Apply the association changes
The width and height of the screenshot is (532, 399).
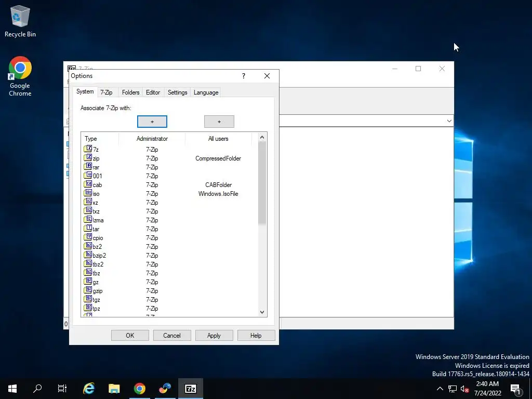pos(214,336)
